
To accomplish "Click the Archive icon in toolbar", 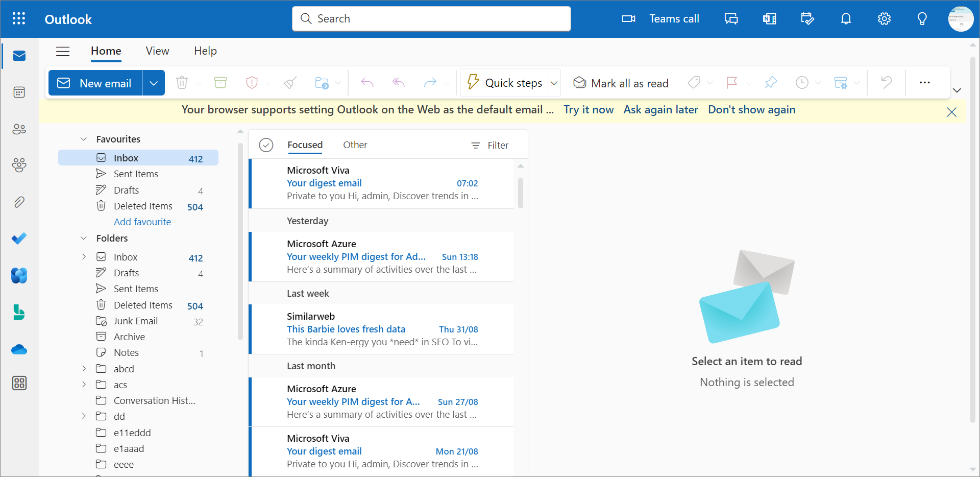I will pyautogui.click(x=220, y=83).
